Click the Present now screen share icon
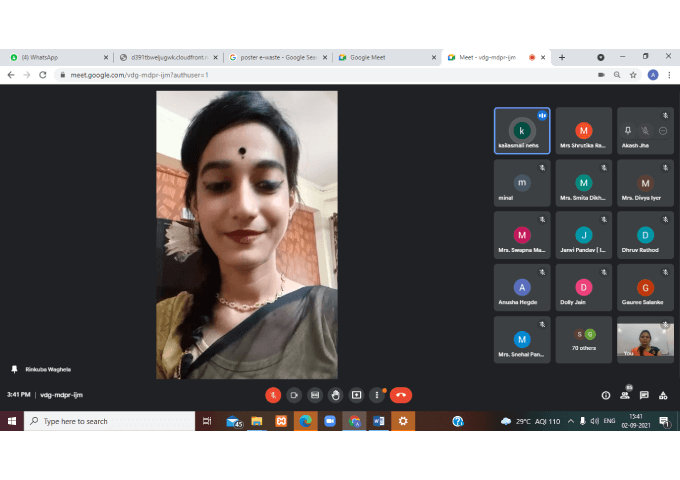 click(356, 395)
